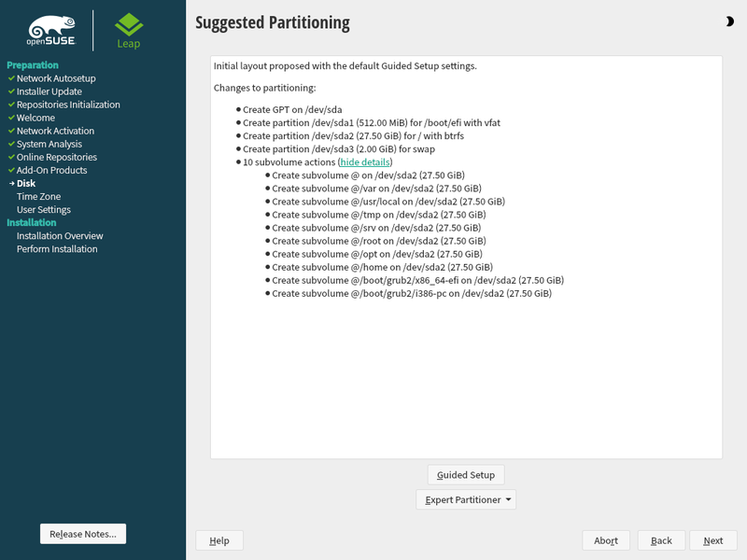
Task: Proceed with the Next button
Action: point(713,540)
